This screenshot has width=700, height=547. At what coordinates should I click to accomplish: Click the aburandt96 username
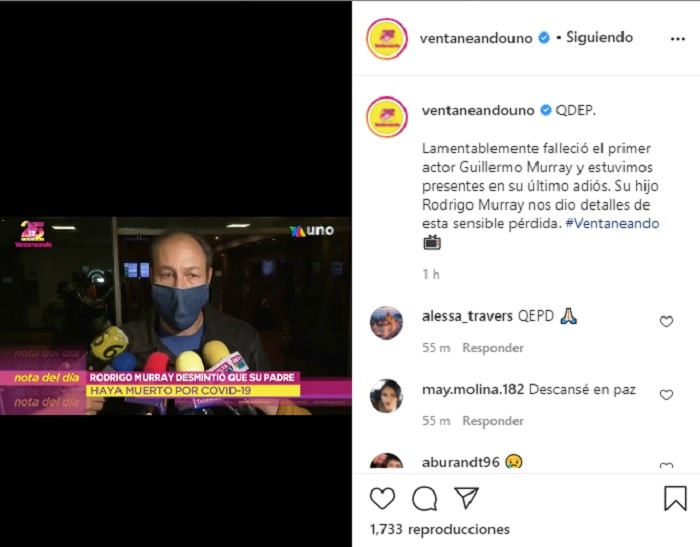point(460,462)
